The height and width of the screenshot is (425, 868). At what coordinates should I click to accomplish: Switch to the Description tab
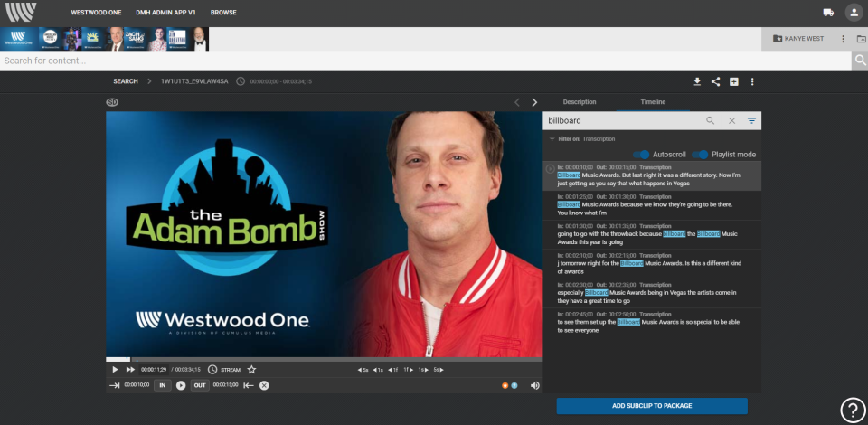pos(580,102)
